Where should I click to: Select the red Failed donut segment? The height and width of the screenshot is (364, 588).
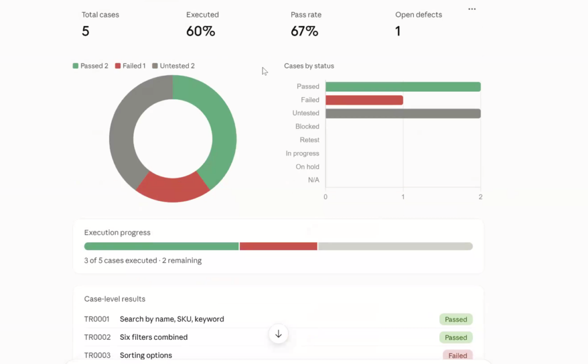[173, 188]
